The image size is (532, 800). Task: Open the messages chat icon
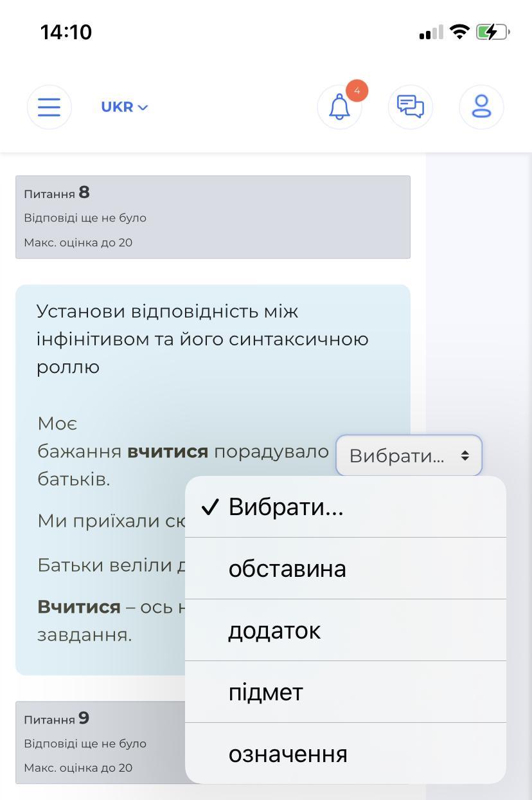pos(410,107)
